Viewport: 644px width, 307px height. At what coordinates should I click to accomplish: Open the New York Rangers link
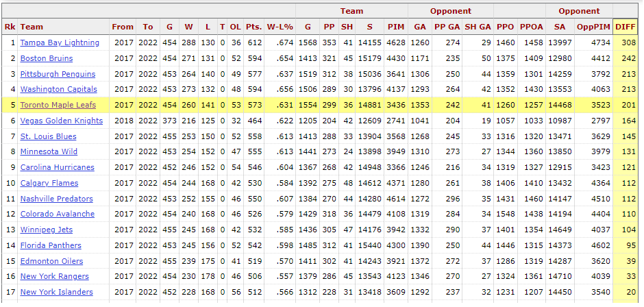[55, 276]
